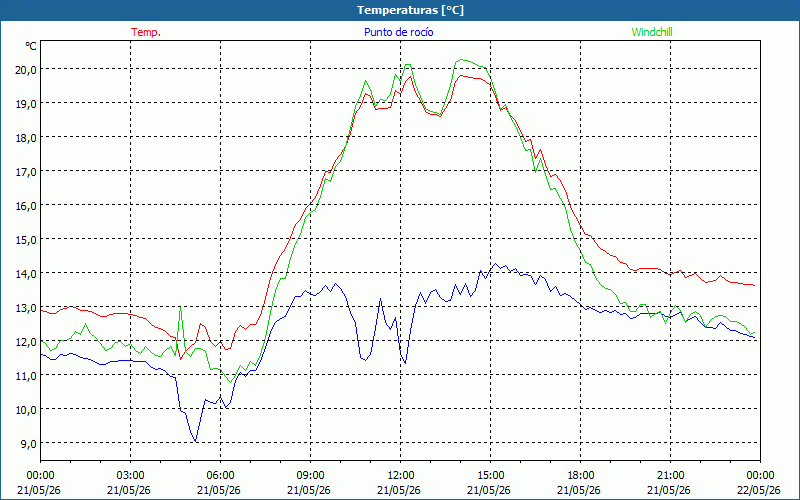Click the '19,0' y-axis value
This screenshot has width=800, height=500.
point(26,104)
